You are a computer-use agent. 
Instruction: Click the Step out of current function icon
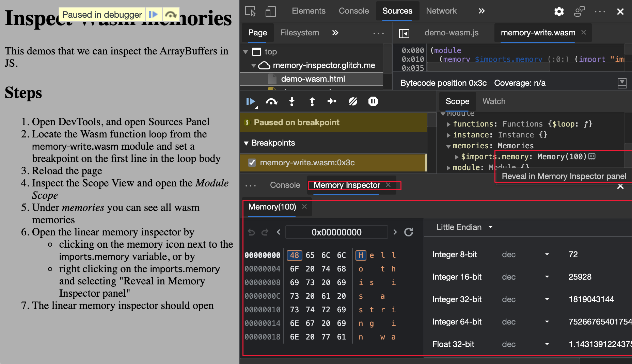coord(312,101)
